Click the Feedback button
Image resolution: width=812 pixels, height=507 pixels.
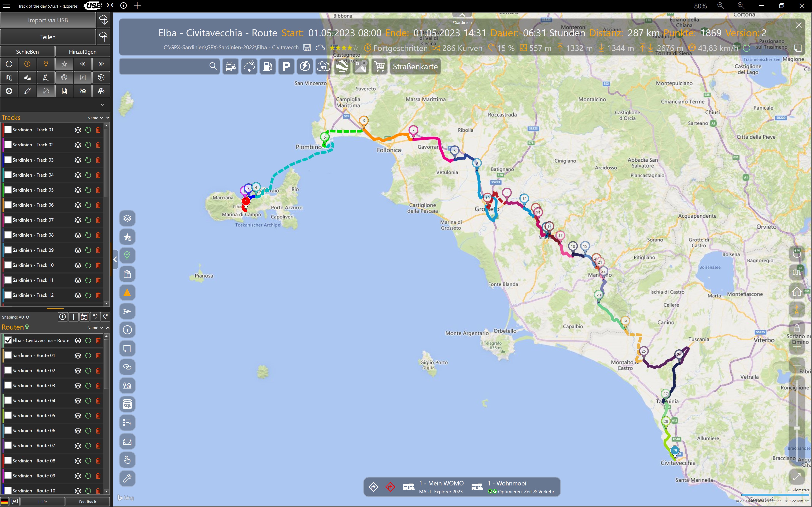88,502
